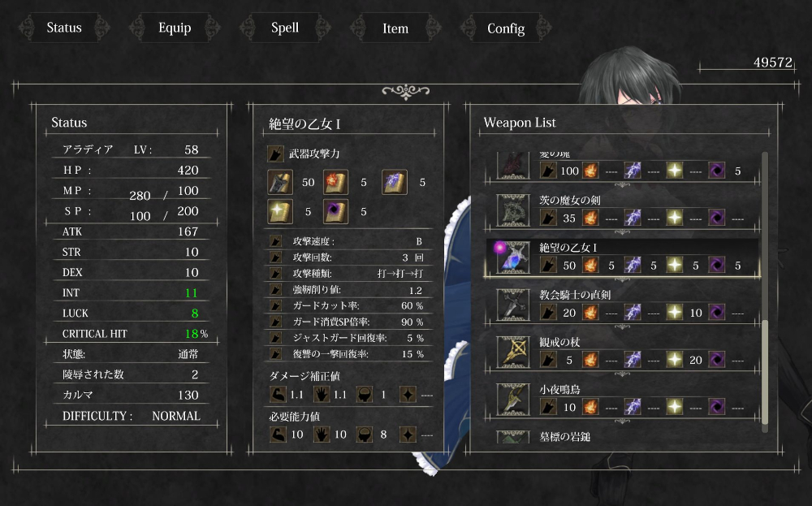Click the strength arm icon under ダメージ補正値
Image resolution: width=812 pixels, height=506 pixels.
coord(278,395)
